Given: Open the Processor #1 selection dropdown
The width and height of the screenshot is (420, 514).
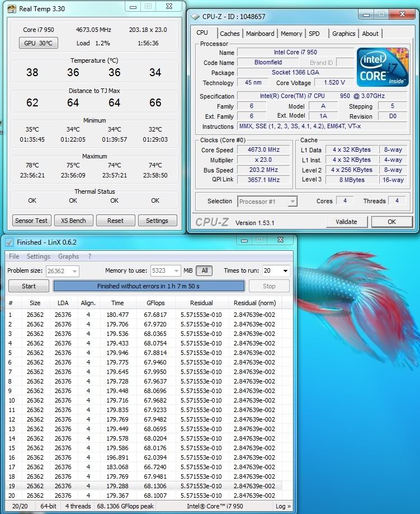Looking at the screenshot, I should [x=292, y=201].
